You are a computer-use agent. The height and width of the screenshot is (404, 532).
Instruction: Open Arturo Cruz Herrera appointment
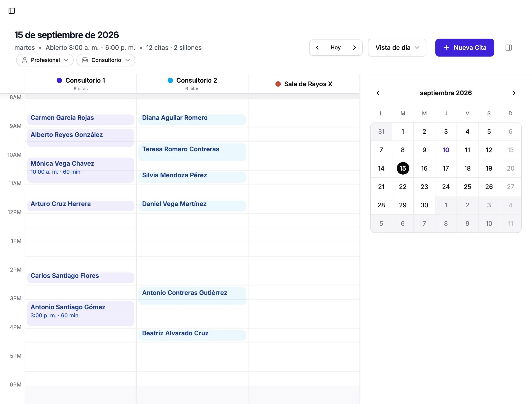click(x=81, y=206)
